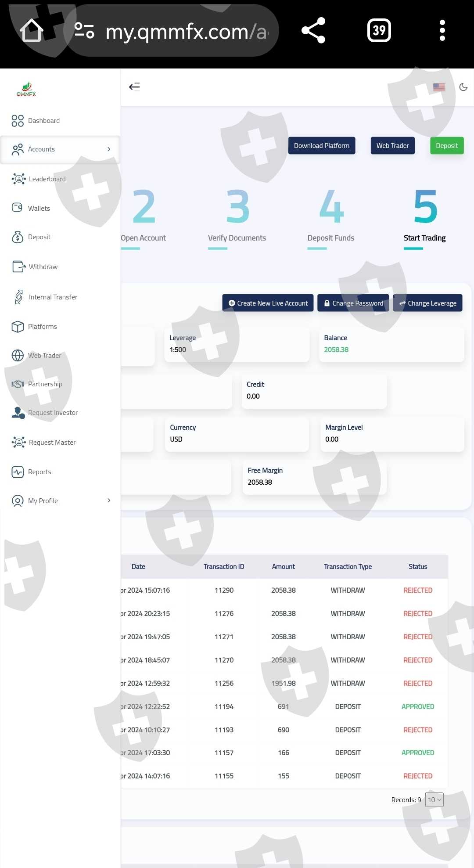
Task: Click the QMMFX logo
Action: coord(26,89)
